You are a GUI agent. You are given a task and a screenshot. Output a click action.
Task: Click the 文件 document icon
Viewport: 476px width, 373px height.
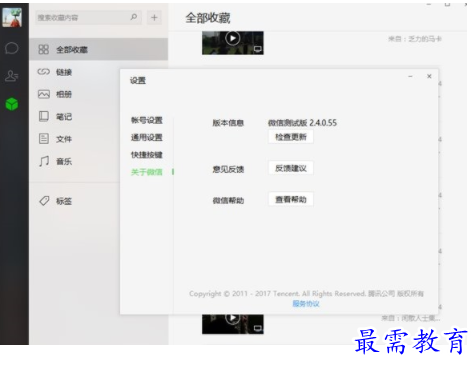(44, 138)
